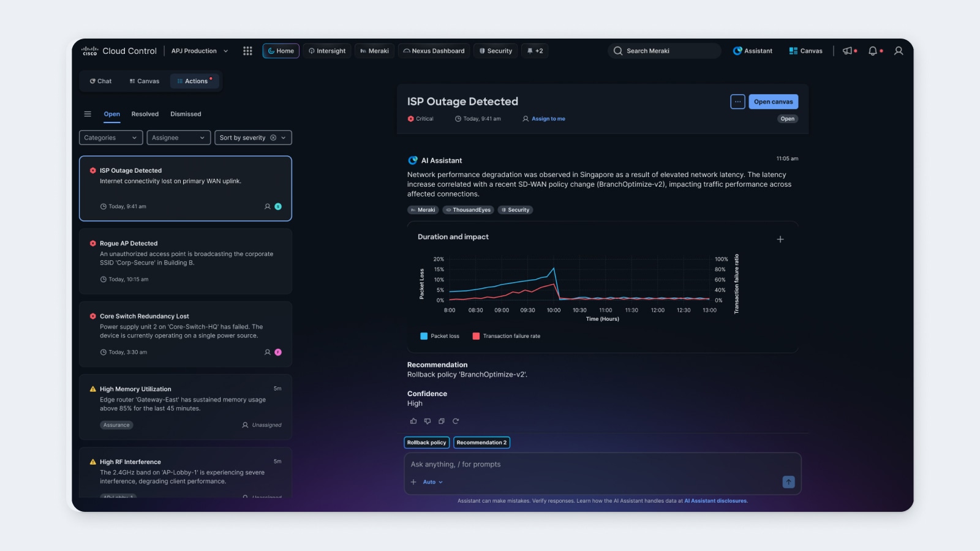Show Resolved actions
The height and width of the screenshot is (551, 980).
[145, 114]
